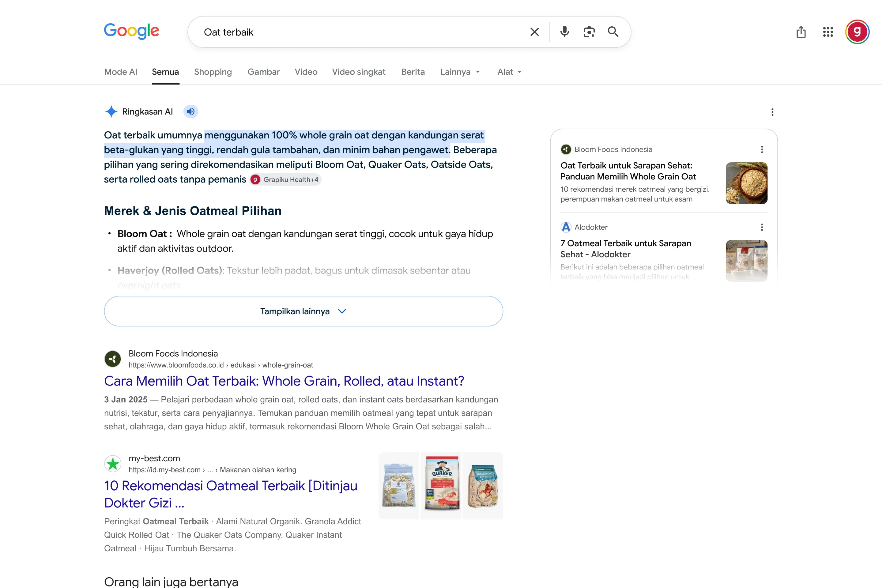The height and width of the screenshot is (588, 882).
Task: Expand the AI summary with Tampilkan lainnya
Action: point(303,311)
